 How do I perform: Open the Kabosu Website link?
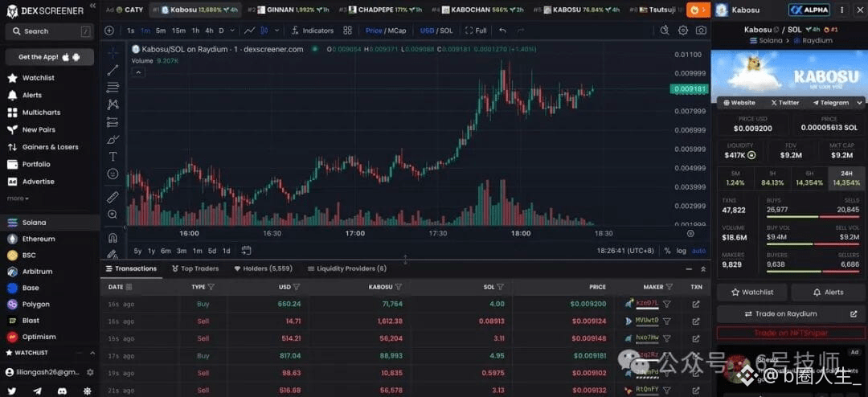[739, 102]
